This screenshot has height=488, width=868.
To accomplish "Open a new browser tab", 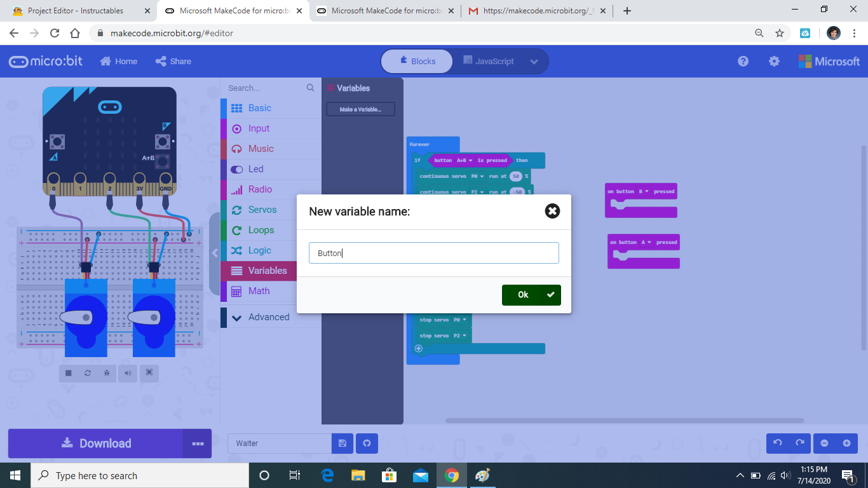I will (627, 11).
